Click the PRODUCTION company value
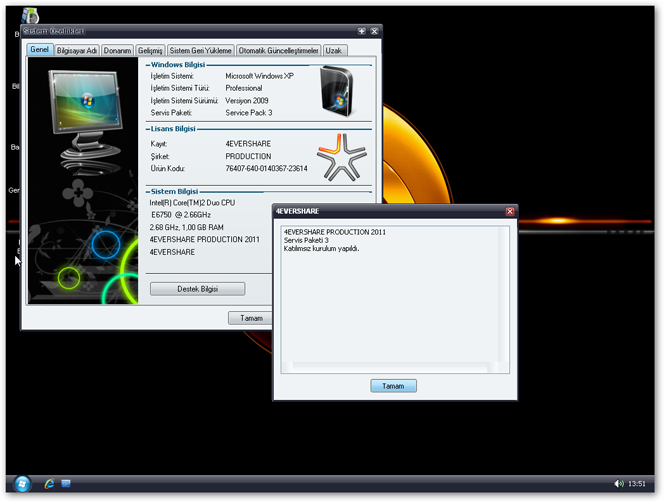Screen dimensions: 664x502 coord(248,156)
